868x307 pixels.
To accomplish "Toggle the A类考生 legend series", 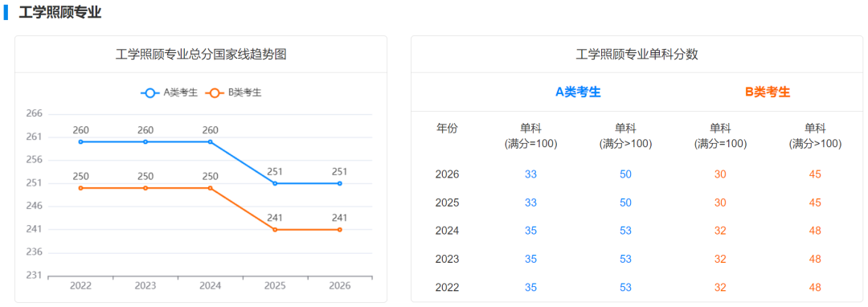I will (x=170, y=93).
